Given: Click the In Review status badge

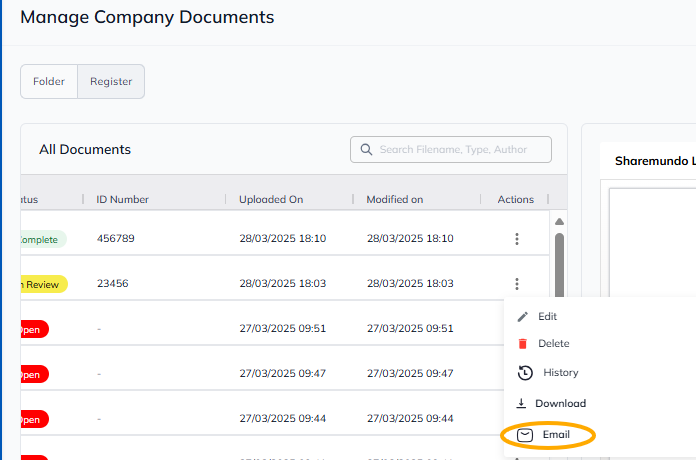Looking at the screenshot, I should pyautogui.click(x=42, y=285).
